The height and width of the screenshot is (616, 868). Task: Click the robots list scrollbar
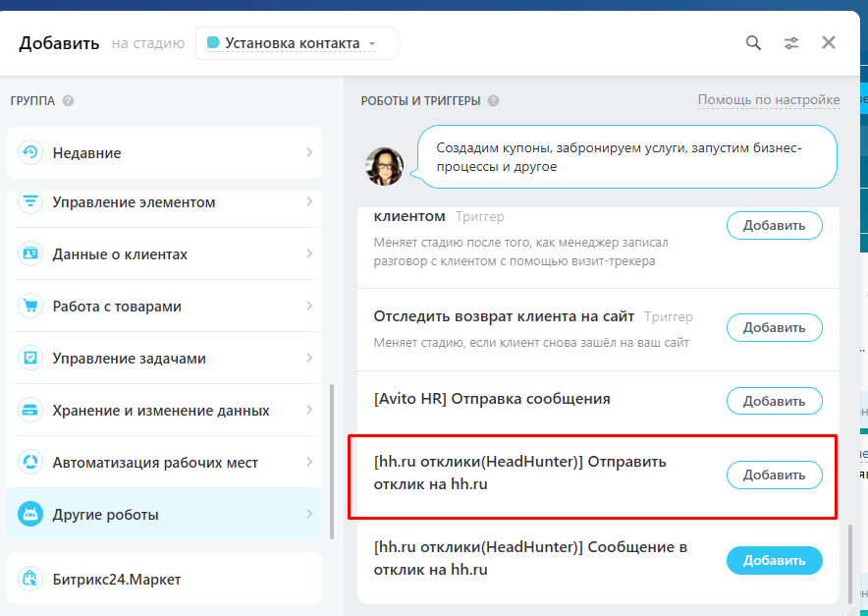[850, 563]
